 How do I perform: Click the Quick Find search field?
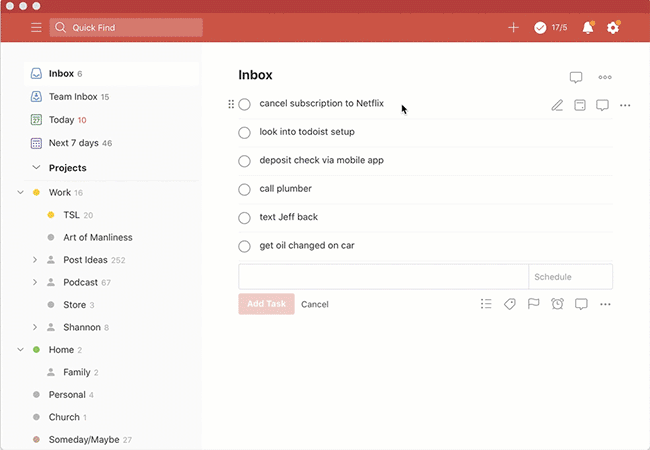coord(126,27)
